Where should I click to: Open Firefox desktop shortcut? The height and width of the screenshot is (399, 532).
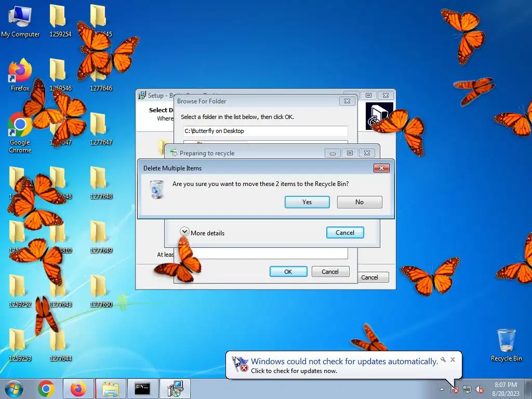click(20, 75)
